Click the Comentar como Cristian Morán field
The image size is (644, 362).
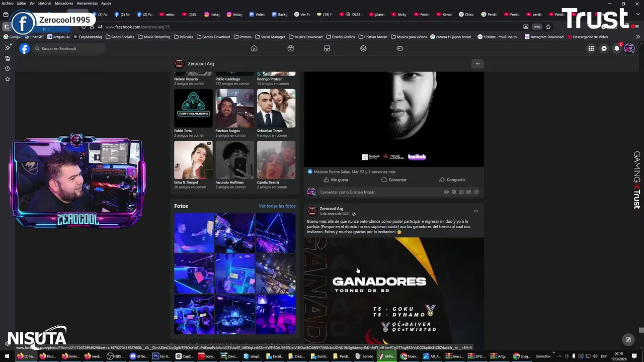coord(380,192)
